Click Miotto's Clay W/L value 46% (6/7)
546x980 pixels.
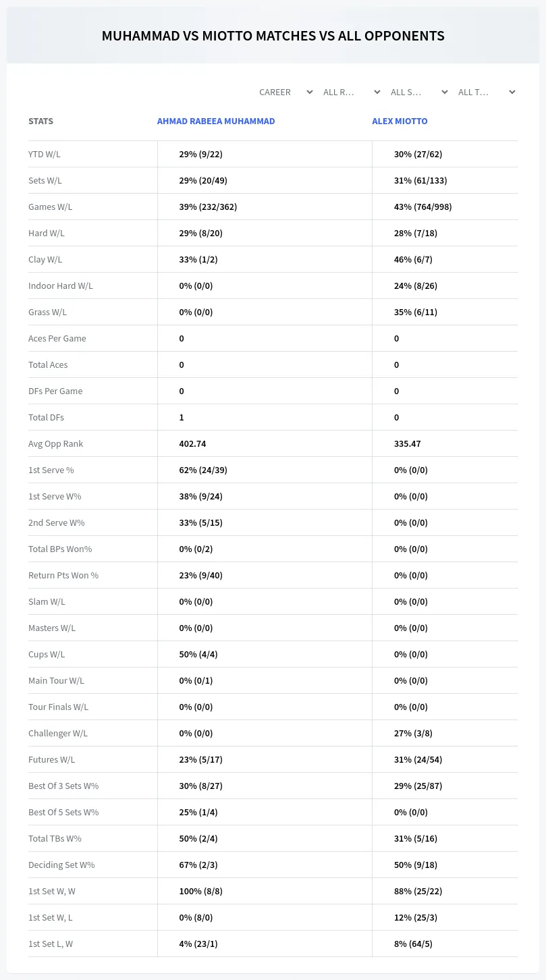(413, 259)
